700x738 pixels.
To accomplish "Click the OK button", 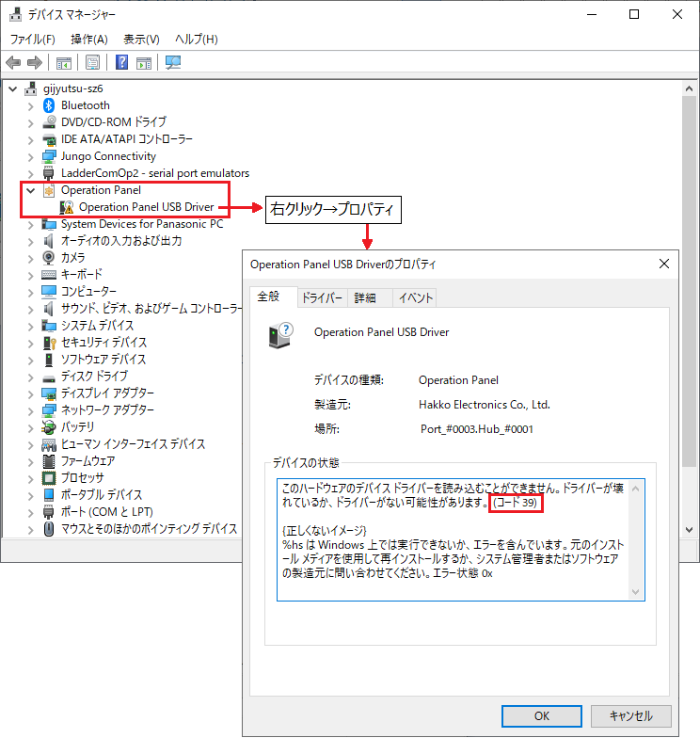I will point(541,715).
